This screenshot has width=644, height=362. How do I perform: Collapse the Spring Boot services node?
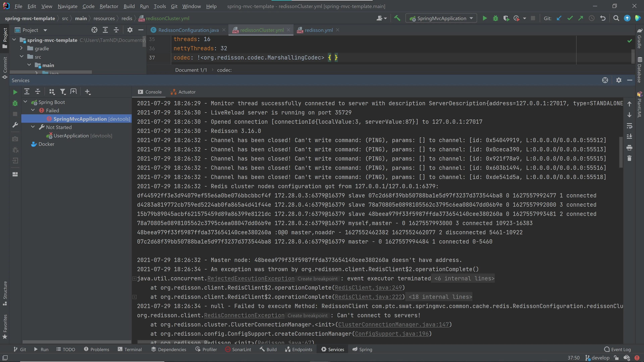25,102
